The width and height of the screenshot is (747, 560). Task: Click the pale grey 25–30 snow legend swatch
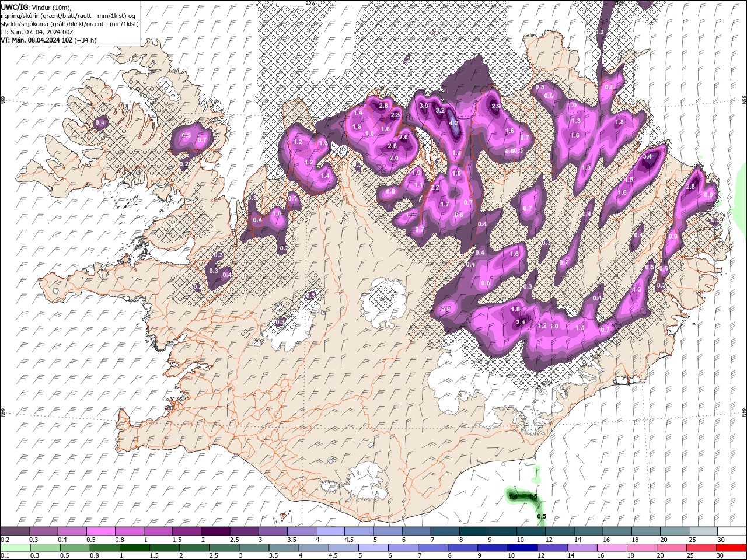tap(703, 531)
